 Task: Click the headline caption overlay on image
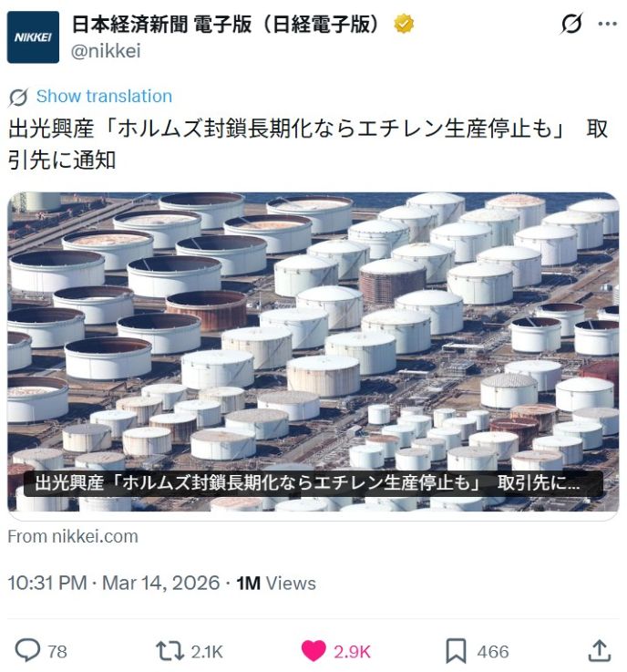tap(313, 483)
